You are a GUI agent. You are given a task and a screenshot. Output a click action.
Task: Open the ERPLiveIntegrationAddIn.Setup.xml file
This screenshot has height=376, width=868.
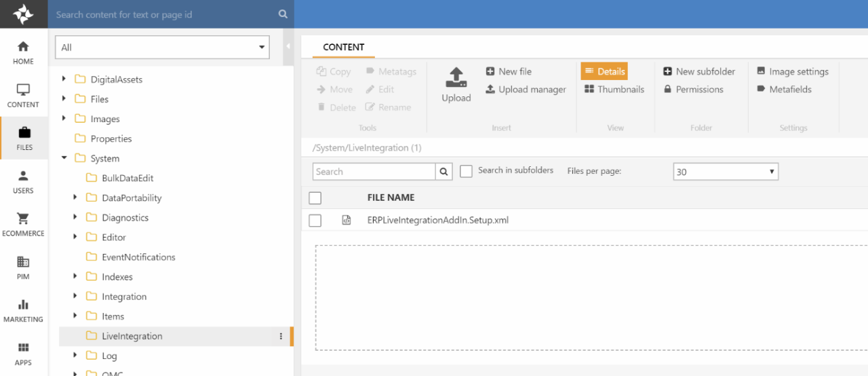coord(437,221)
